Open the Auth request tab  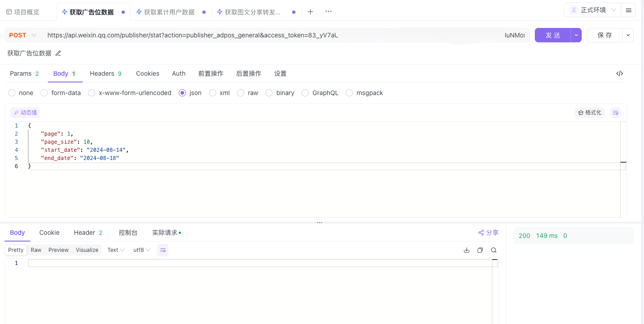(x=179, y=73)
